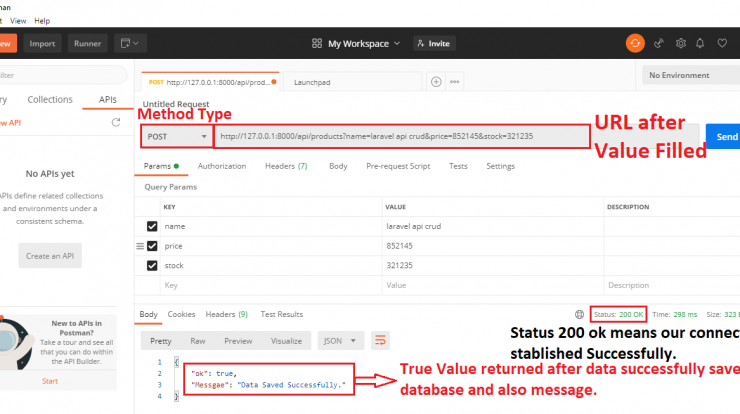Click the Create an API button

tap(50, 256)
